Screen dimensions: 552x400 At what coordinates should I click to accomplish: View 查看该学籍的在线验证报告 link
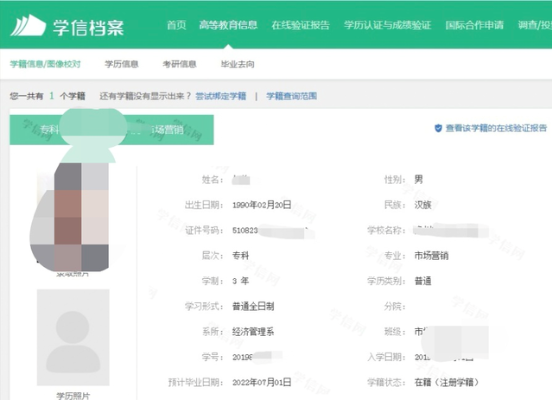pyautogui.click(x=496, y=128)
